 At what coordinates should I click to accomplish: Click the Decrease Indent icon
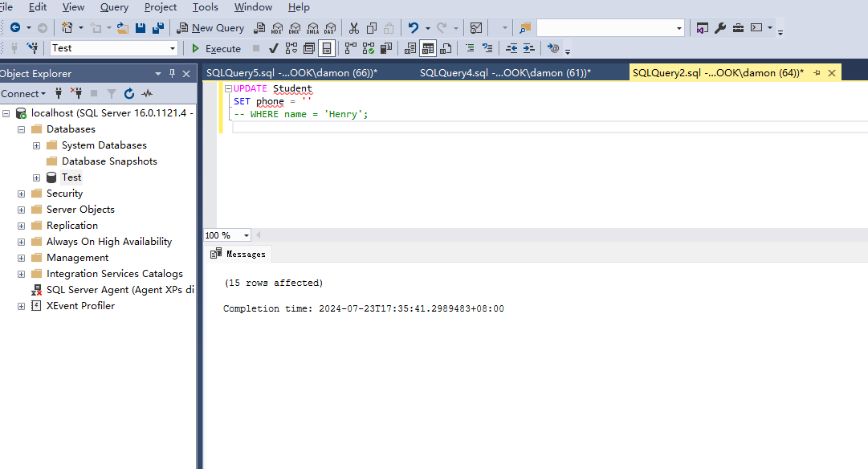[x=511, y=49]
